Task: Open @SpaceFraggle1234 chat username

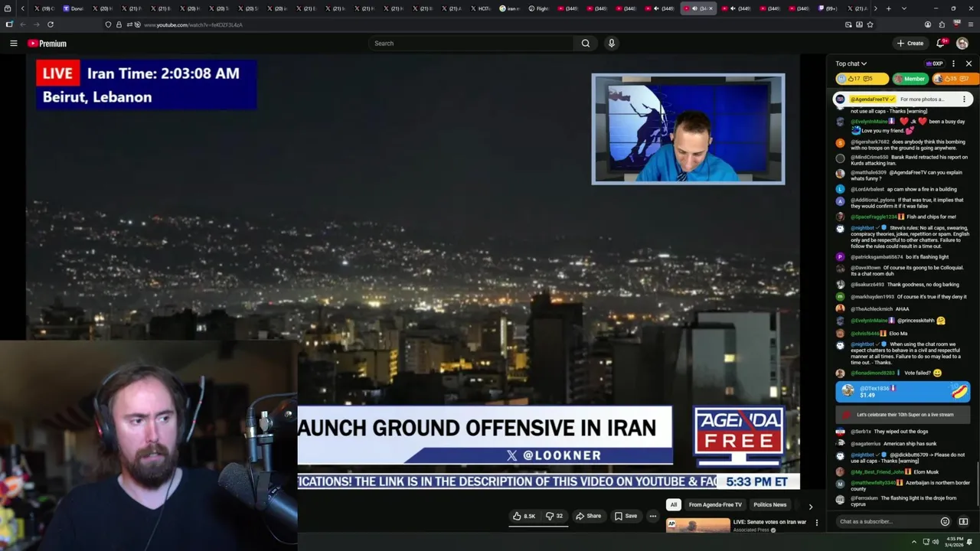Action: coord(874,217)
